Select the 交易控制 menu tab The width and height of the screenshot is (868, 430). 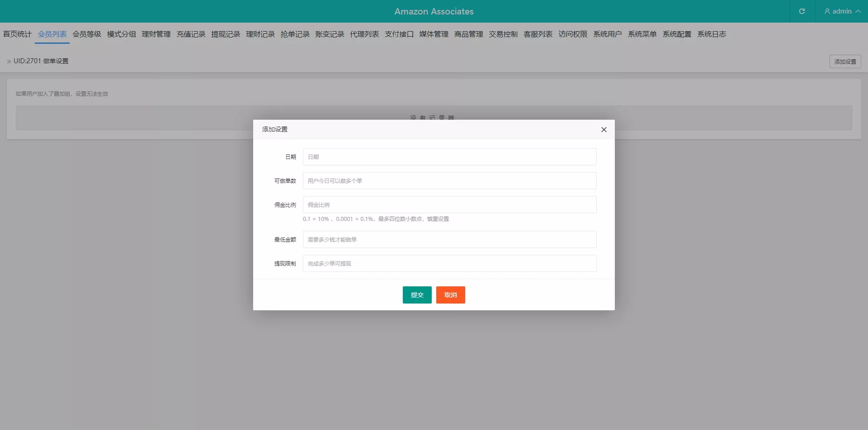[x=503, y=34]
